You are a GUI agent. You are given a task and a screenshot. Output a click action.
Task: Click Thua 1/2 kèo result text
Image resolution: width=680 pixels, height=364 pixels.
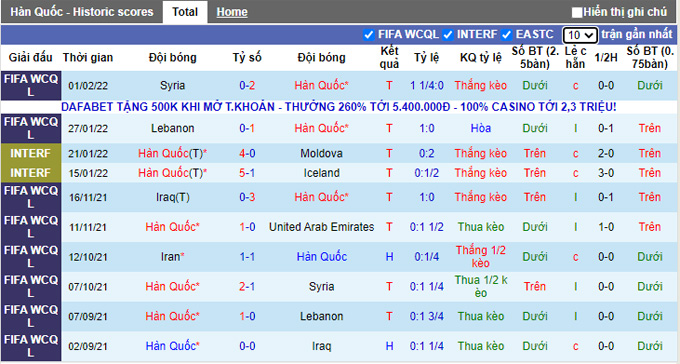click(x=481, y=287)
